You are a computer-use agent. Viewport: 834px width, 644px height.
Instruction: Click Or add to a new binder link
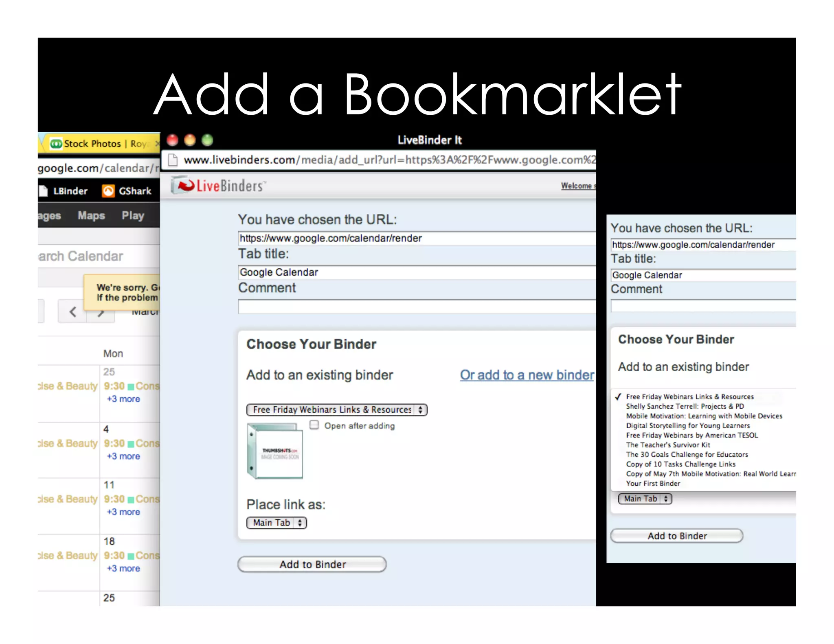point(527,375)
